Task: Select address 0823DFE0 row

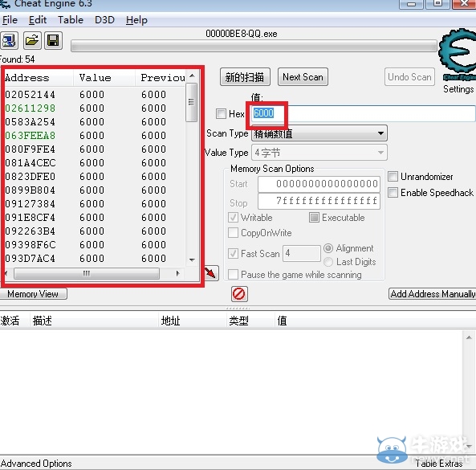Action: 94,177
